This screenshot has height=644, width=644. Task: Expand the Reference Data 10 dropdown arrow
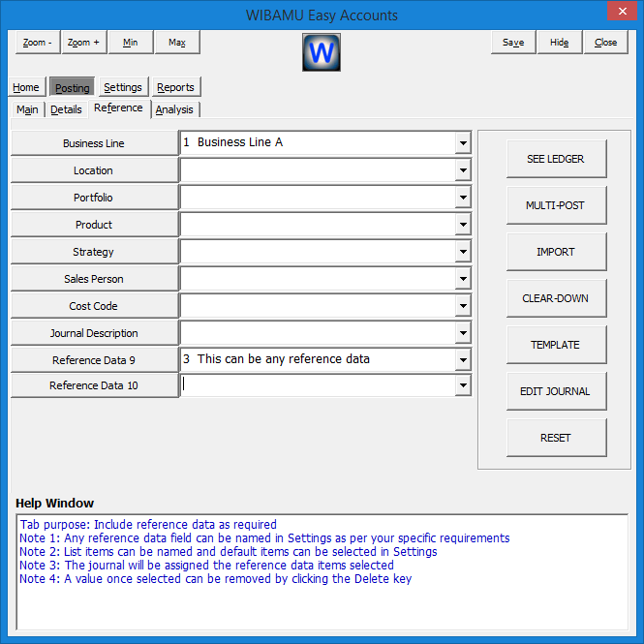pyautogui.click(x=463, y=385)
